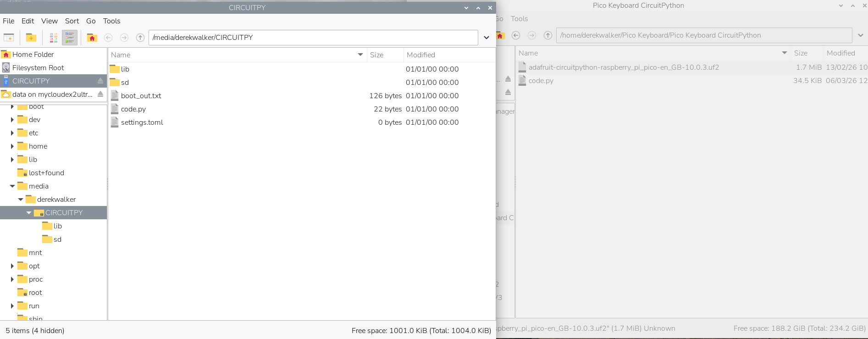Click the go-up parent folder arrow

tap(140, 38)
